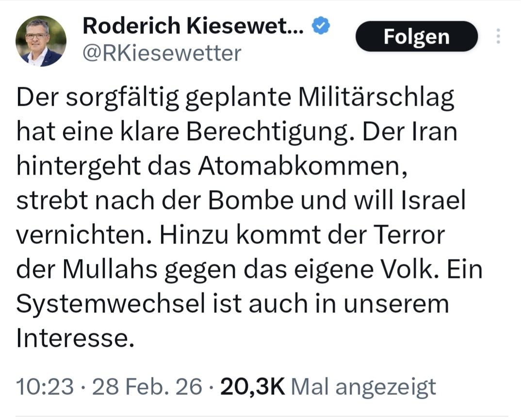Select the date 28 Feb. 26
Screen dimensions: 521x420
(147, 387)
